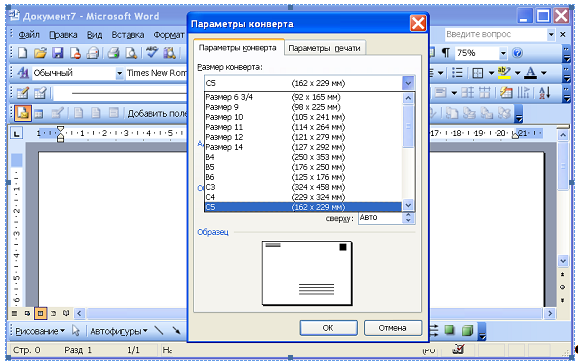The width and height of the screenshot is (578, 363).
Task: Click the Word Help question mark icon
Action: point(517,53)
